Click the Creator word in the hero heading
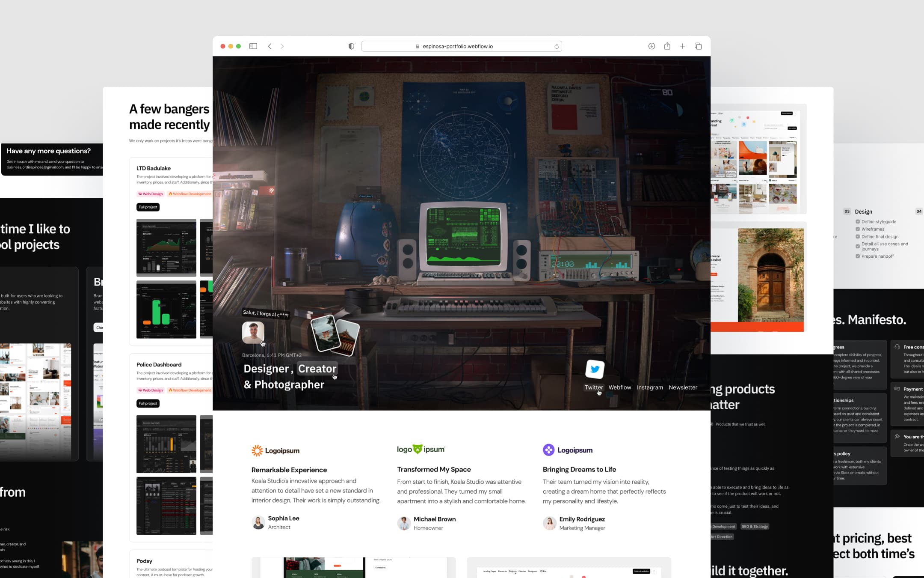924x578 pixels. pos(317,369)
